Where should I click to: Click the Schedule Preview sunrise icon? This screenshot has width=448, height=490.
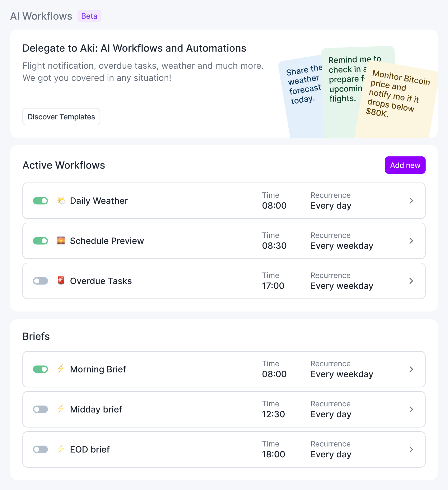[61, 241]
